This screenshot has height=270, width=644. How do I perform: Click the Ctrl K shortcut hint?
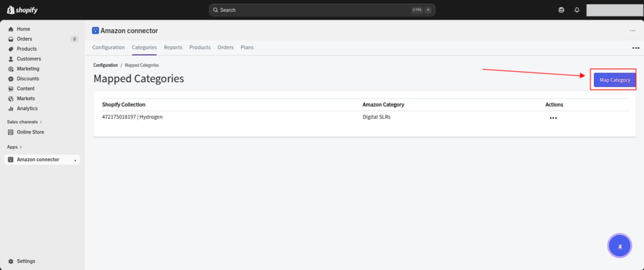421,10
